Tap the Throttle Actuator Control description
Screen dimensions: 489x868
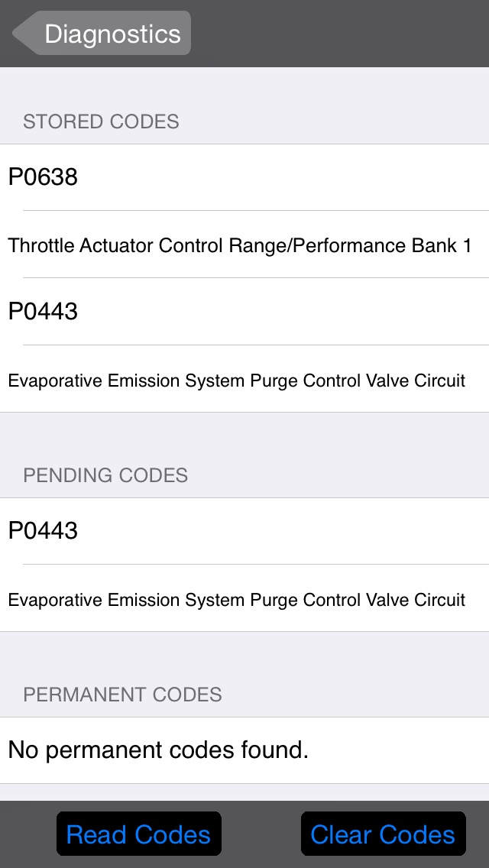click(239, 245)
